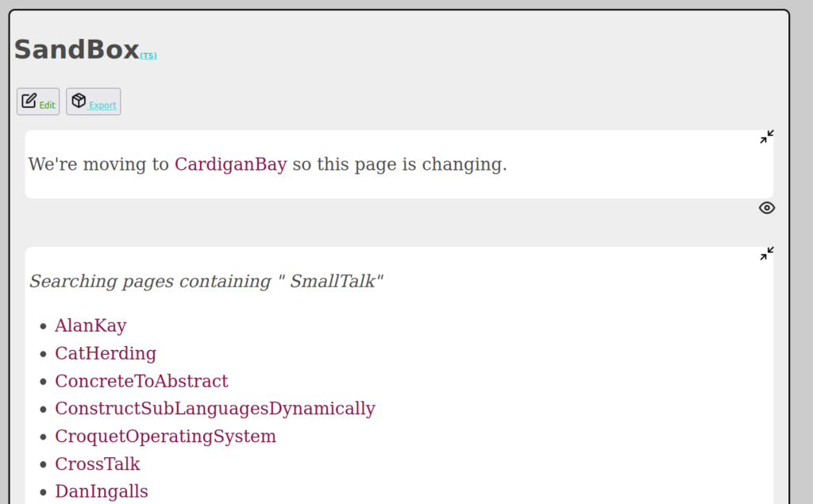Click the bullet before AlanKay
Image resolution: width=813 pixels, height=504 pixels.
[44, 326]
